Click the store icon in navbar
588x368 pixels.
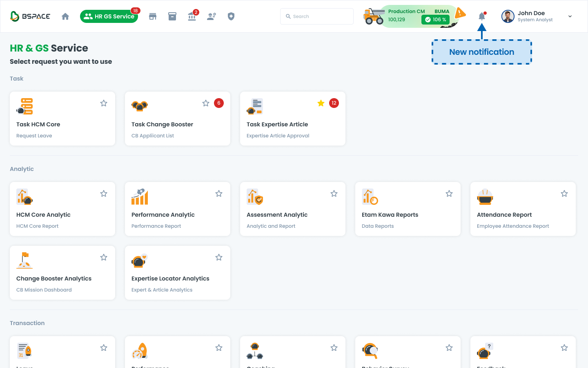(x=153, y=16)
